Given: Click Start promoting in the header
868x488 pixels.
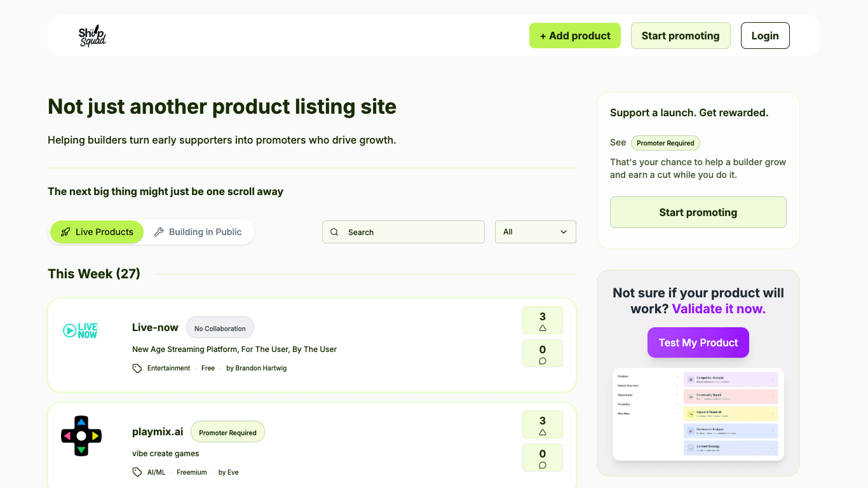Looking at the screenshot, I should click(x=680, y=36).
